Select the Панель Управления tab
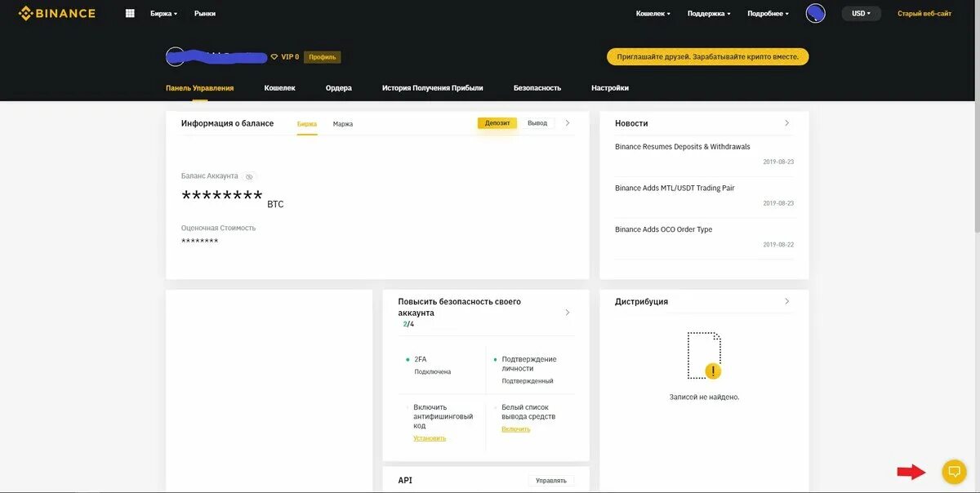Image resolution: width=980 pixels, height=493 pixels. [x=199, y=88]
